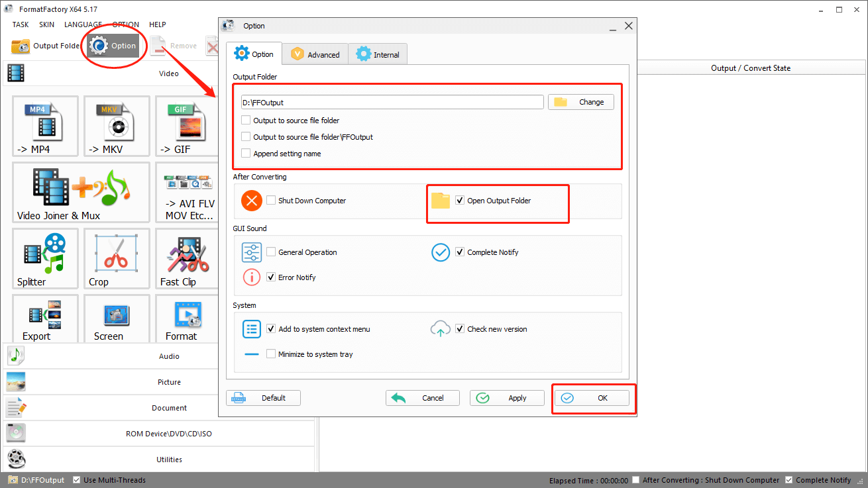
Task: Toggle Complete Notify checkbox in status bar
Action: coord(788,480)
